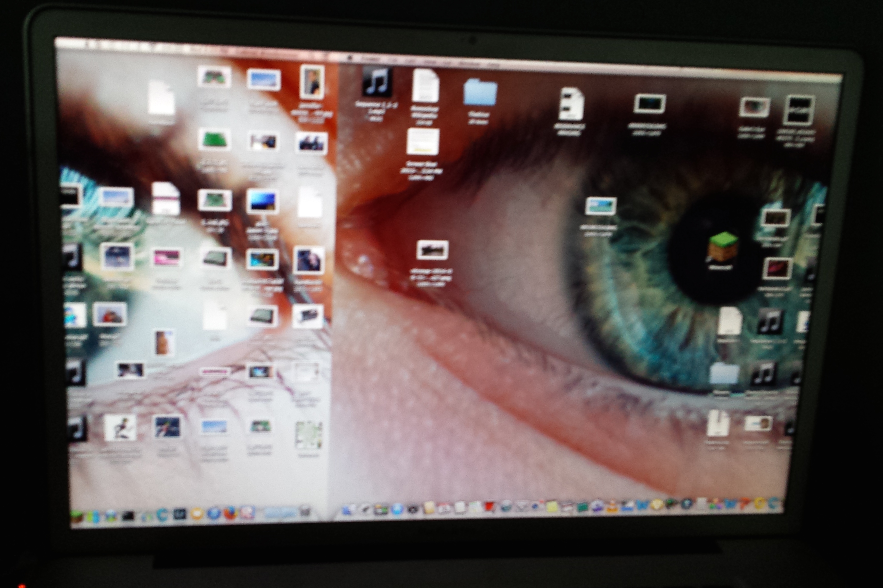
Task: Launch VLC from the orange cone icon
Action: [x=612, y=507]
